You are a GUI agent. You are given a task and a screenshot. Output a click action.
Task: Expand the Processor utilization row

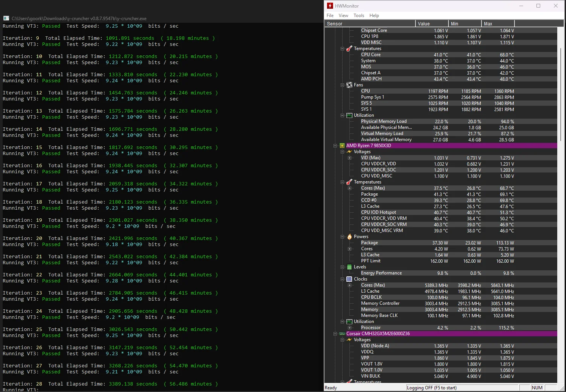[x=349, y=328]
